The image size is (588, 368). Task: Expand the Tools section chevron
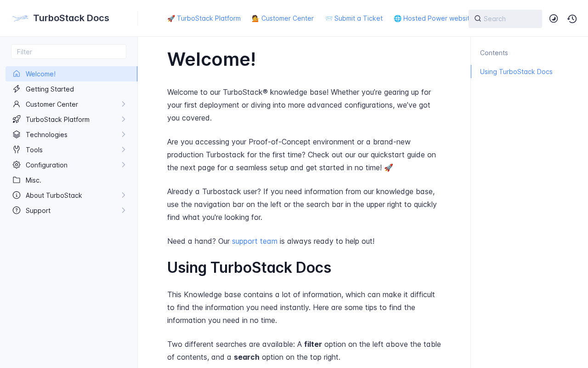(124, 149)
